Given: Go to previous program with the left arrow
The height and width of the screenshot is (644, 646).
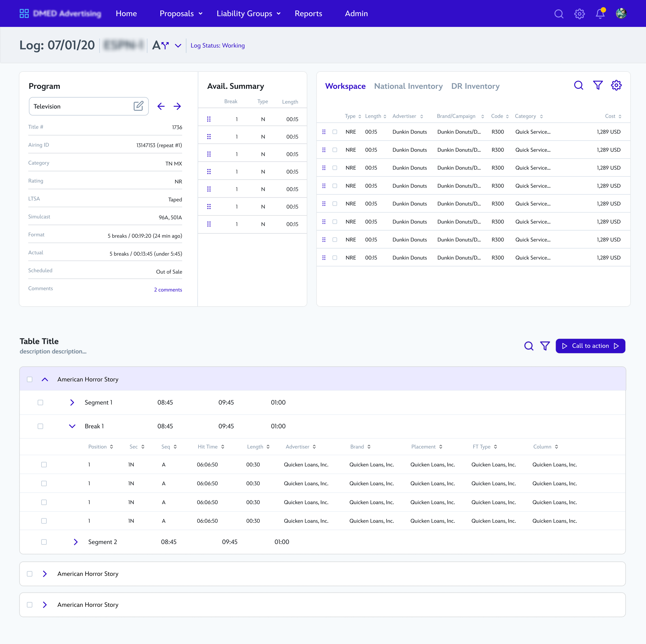Looking at the screenshot, I should coord(161,106).
